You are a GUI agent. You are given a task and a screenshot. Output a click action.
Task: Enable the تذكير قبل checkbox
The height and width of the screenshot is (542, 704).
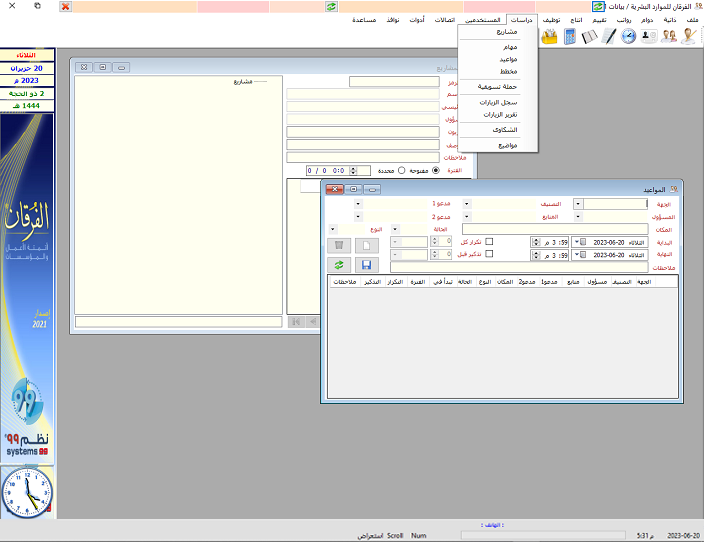coord(490,255)
